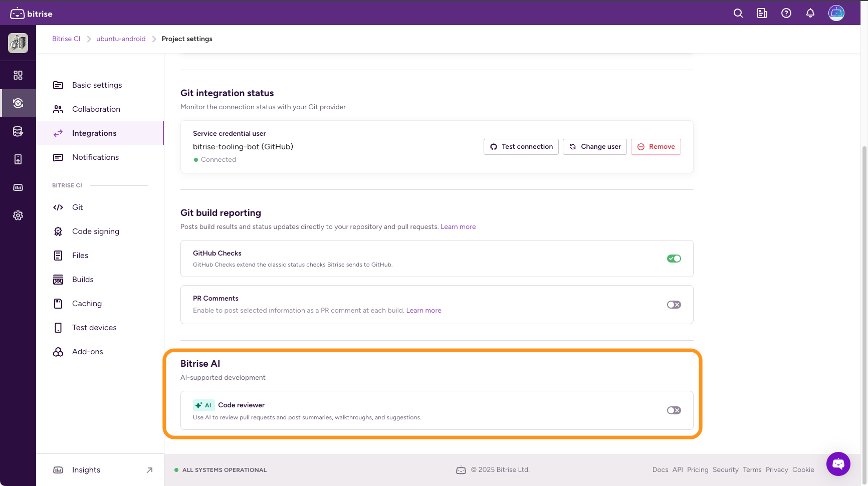Click the Remove credential user button

(x=656, y=147)
